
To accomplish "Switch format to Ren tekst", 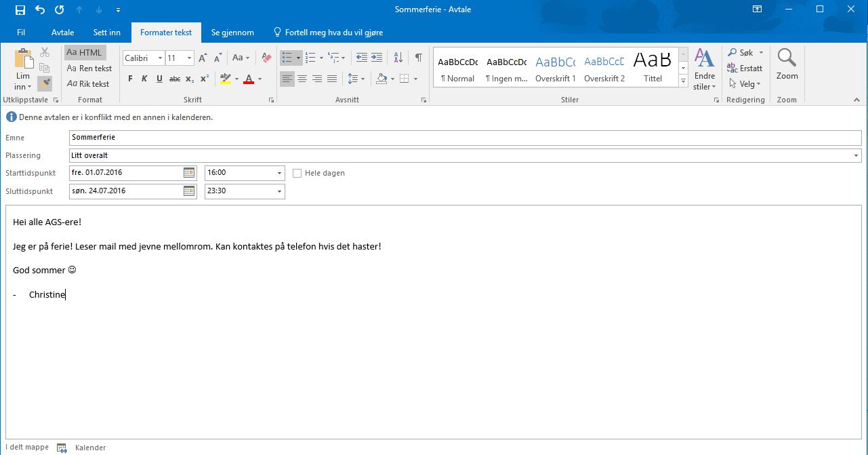I will click(89, 68).
